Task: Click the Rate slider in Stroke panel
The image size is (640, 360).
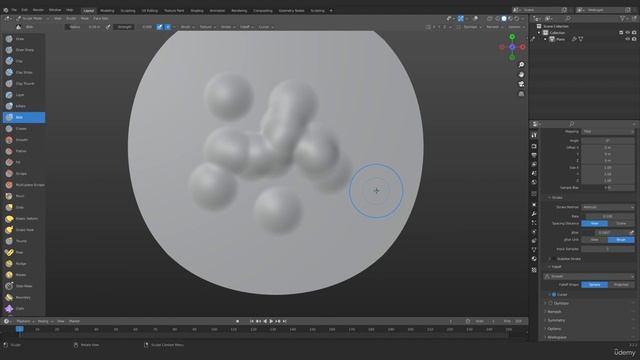Action: [608, 216]
